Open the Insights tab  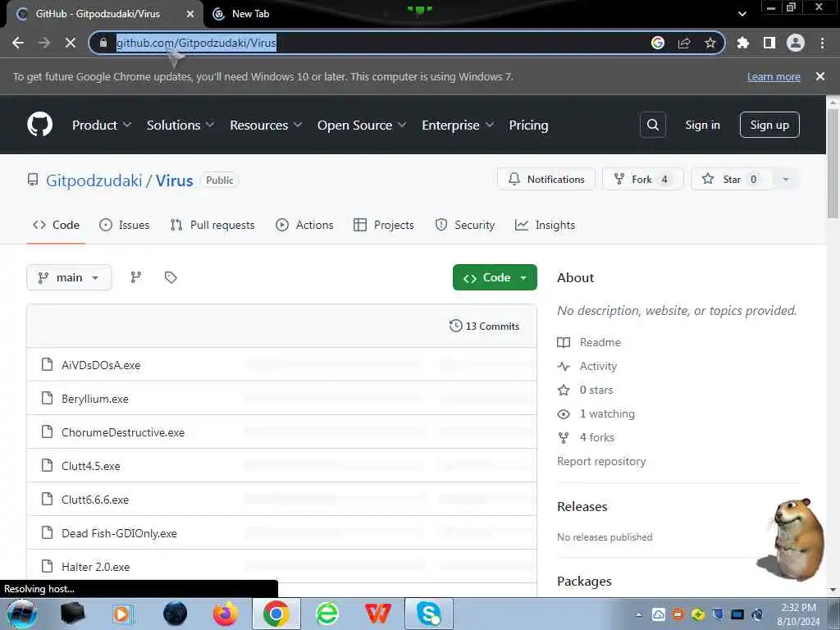coord(545,225)
